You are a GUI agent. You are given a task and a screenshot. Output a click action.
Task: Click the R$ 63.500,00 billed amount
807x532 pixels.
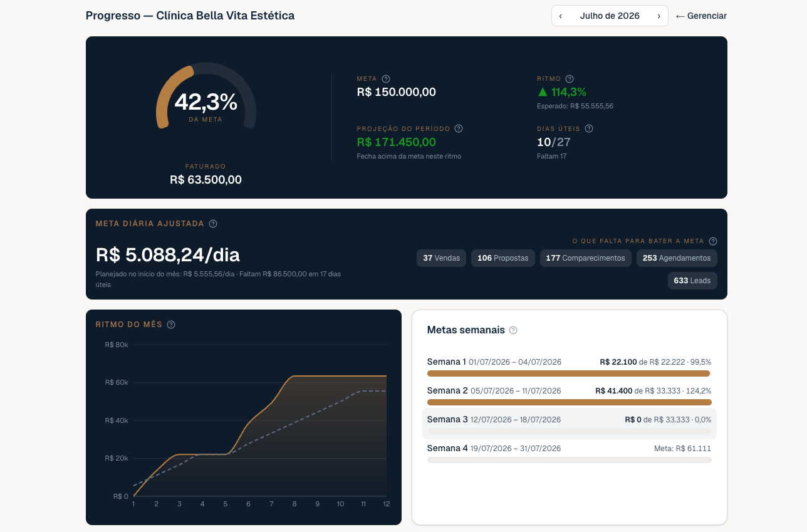[x=206, y=180]
